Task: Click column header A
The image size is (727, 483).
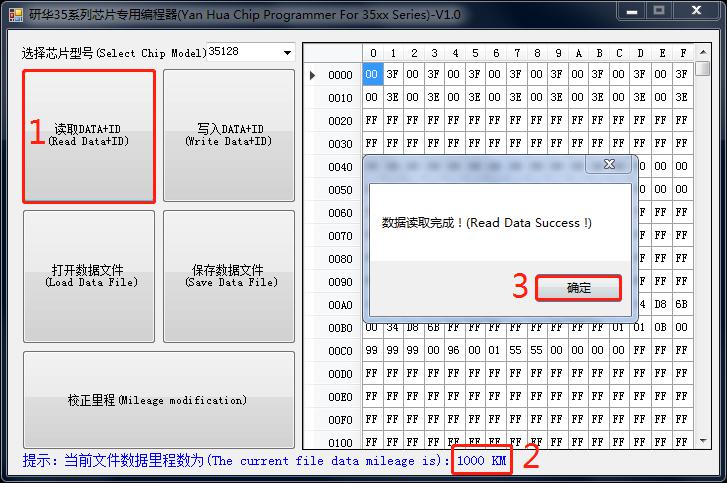Action: tap(578, 53)
